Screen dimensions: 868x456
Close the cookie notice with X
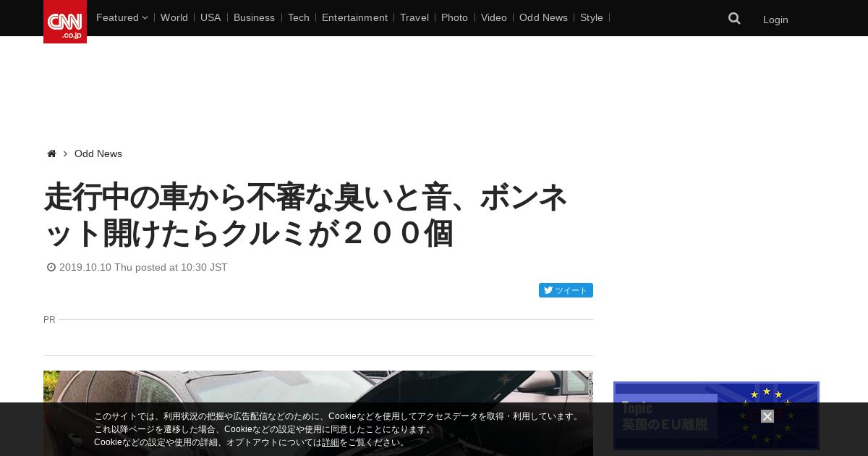tap(767, 416)
